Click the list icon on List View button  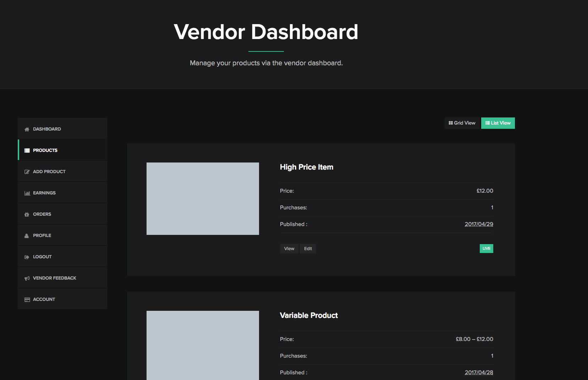coord(488,123)
